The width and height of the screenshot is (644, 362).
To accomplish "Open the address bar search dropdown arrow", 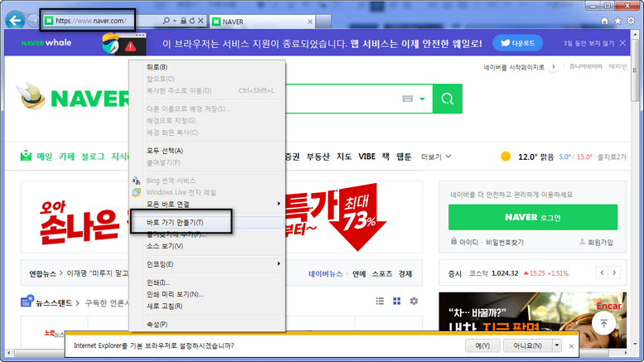I will point(175,21).
